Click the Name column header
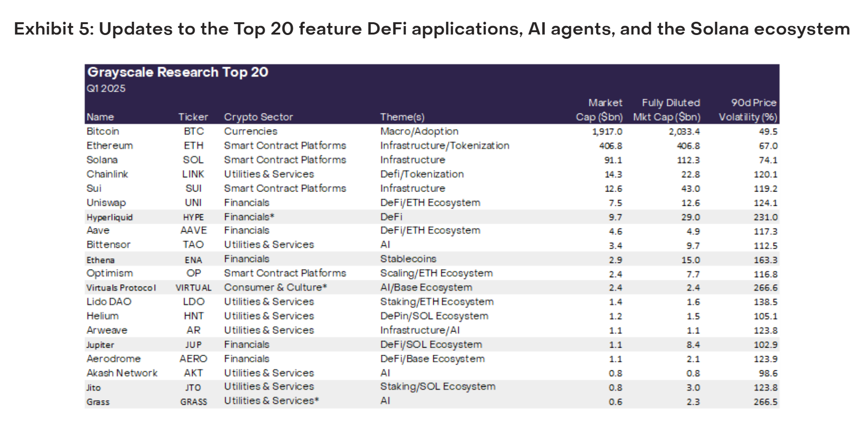The image size is (868, 428). pos(100,117)
